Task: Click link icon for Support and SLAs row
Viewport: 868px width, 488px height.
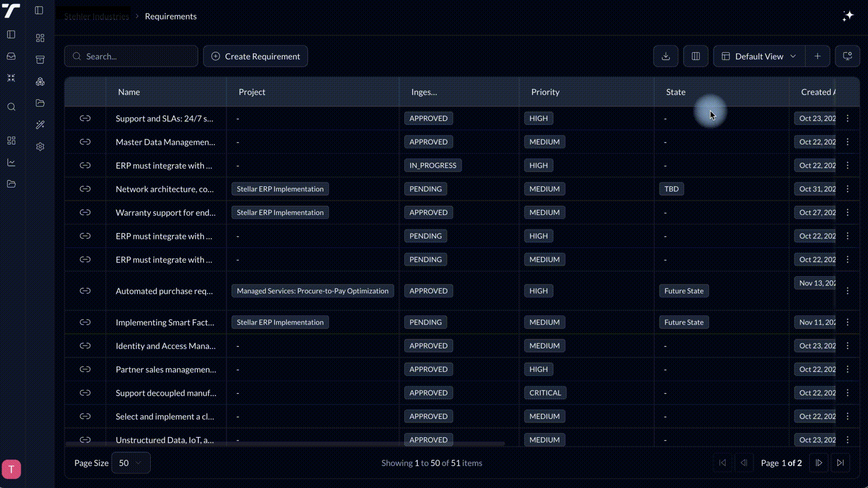Action: pos(85,118)
